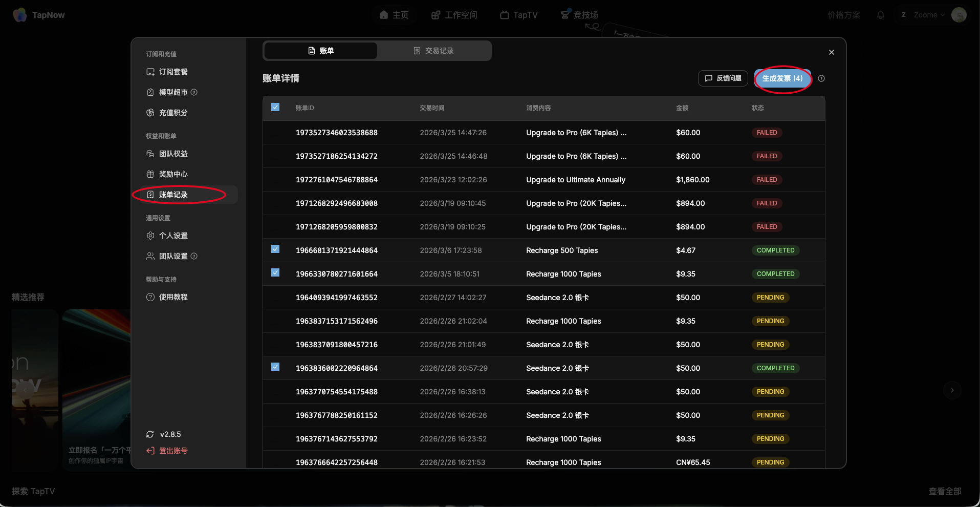Switch to the 交易记录 tab
This screenshot has width=980, height=507.
click(433, 51)
